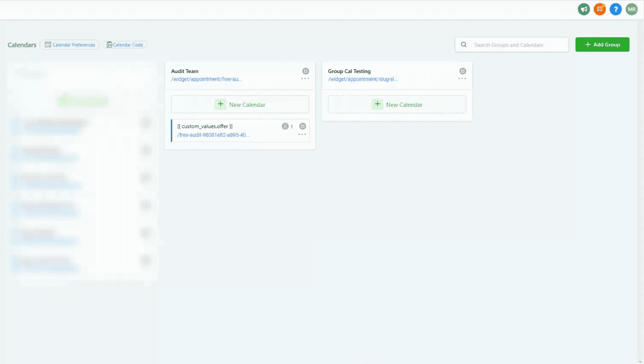This screenshot has height=364, width=644.
Task: Open Calendar Code
Action: coord(125,44)
